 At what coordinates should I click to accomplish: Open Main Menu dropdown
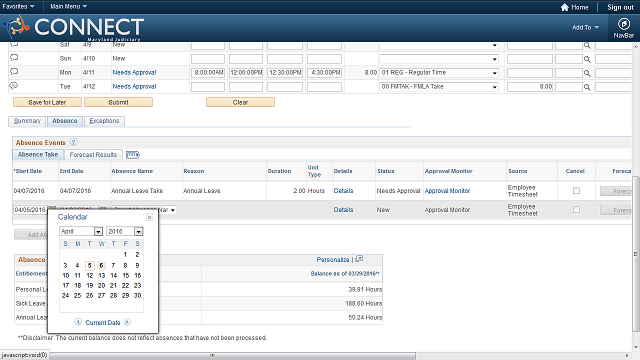(68, 7)
